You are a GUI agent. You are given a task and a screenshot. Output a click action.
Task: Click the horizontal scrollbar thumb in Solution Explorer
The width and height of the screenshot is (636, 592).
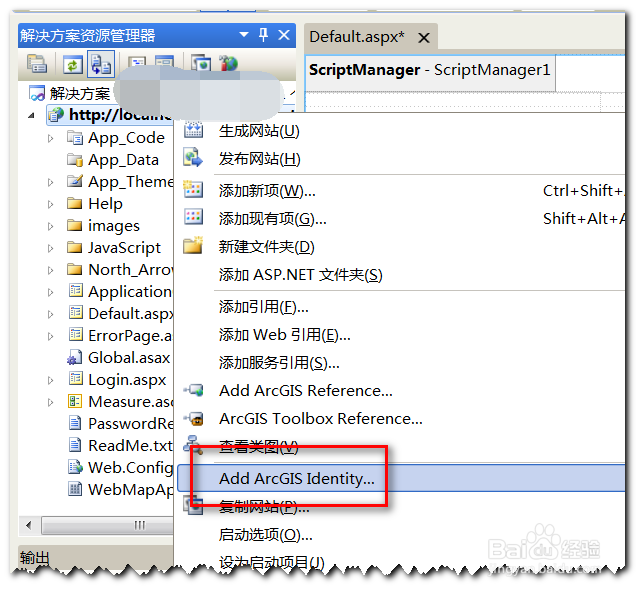click(x=107, y=526)
